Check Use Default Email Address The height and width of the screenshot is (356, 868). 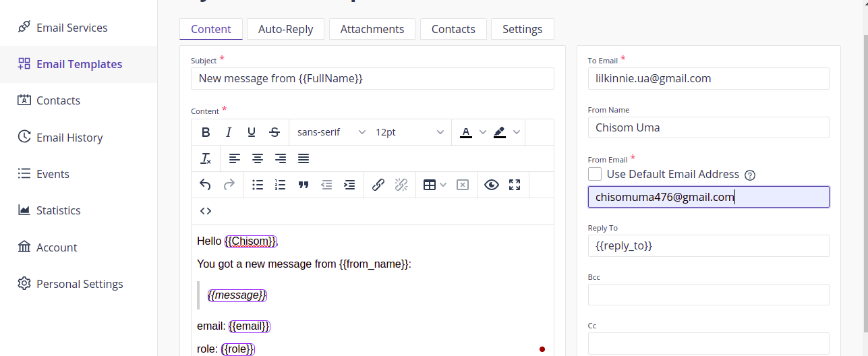coord(595,174)
